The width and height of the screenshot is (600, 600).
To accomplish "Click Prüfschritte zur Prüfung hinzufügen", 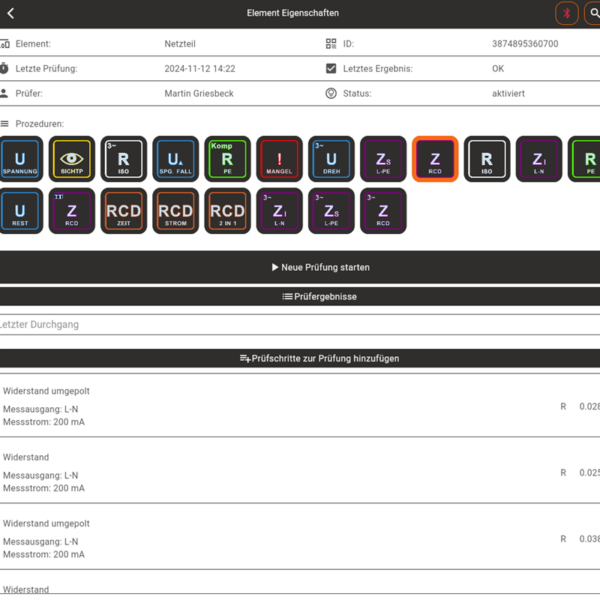I will pos(300,359).
